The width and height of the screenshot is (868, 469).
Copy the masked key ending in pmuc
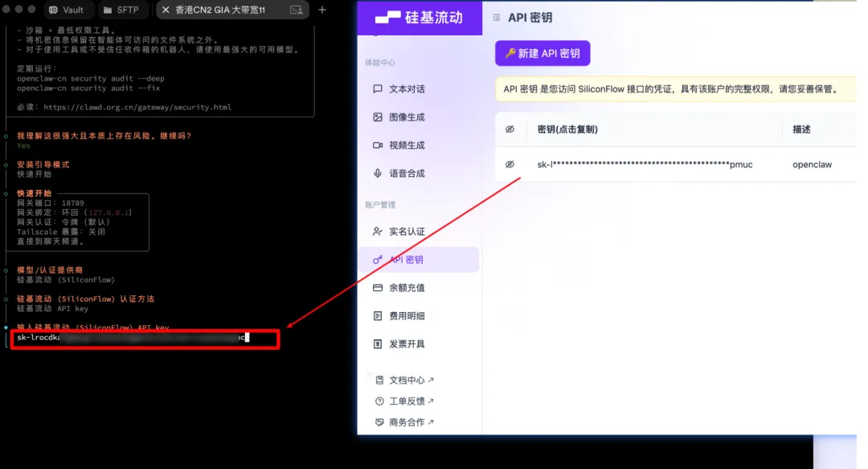645,165
